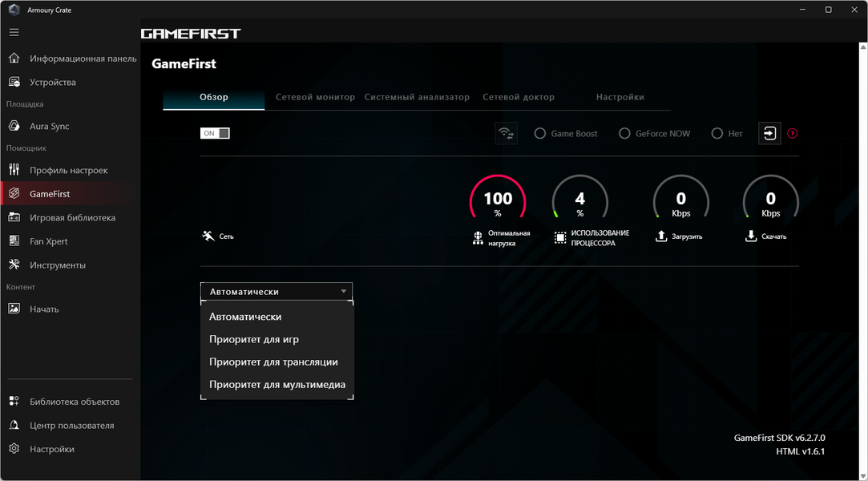Click the Оптимальная нагрузка icon
The height and width of the screenshot is (481, 868).
click(x=478, y=238)
